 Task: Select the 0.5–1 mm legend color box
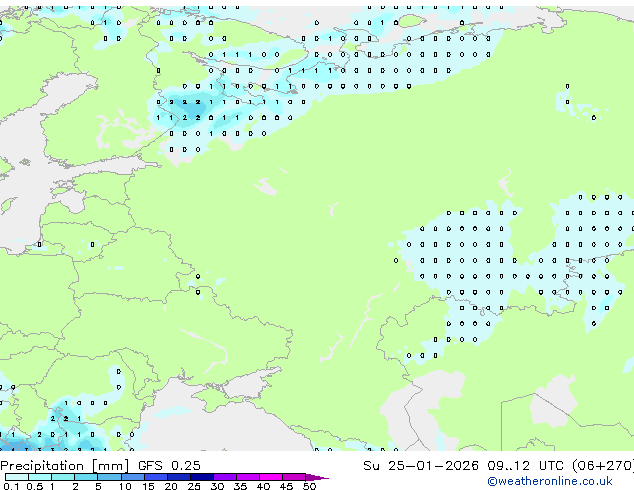(x=40, y=477)
